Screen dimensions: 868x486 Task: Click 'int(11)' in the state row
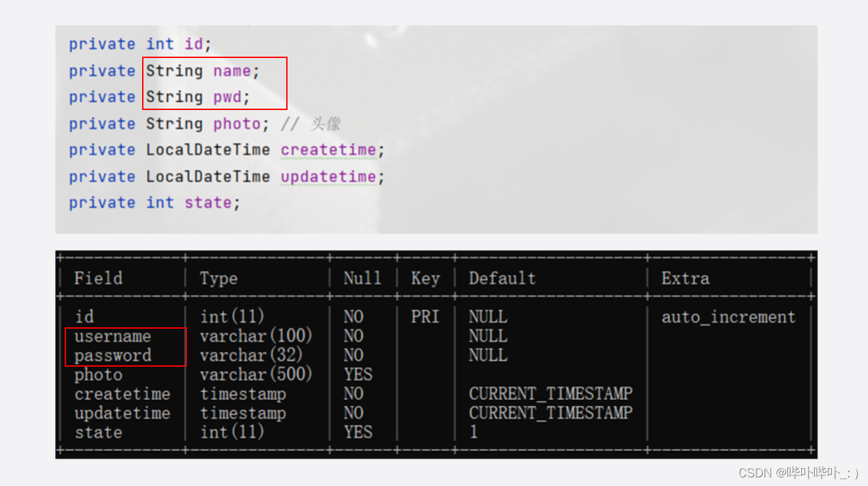[x=232, y=433]
